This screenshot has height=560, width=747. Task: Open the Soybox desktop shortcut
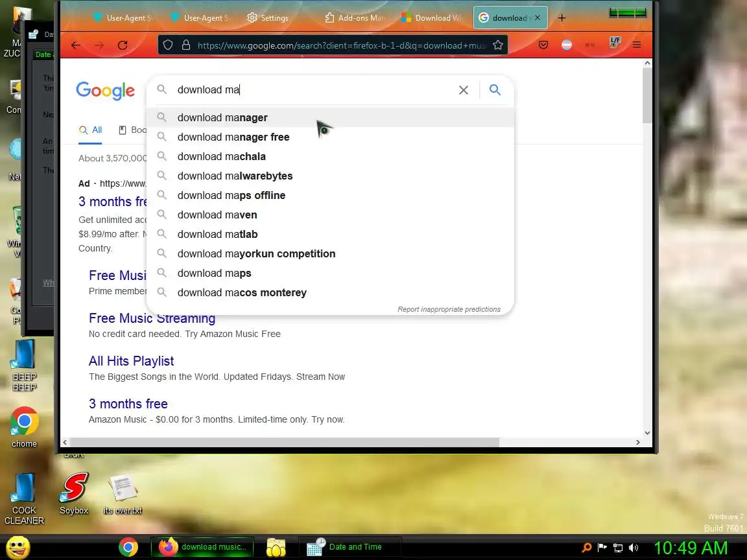[75, 494]
